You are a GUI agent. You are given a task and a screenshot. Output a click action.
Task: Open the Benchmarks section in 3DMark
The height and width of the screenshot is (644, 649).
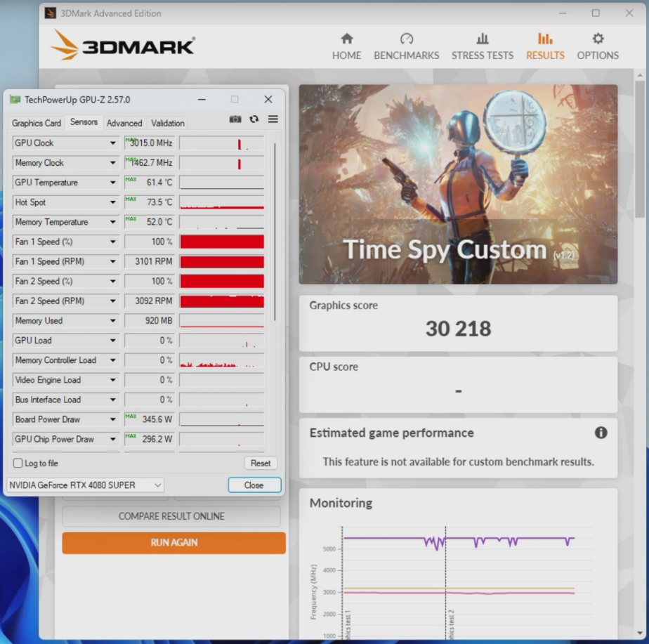coord(406,46)
